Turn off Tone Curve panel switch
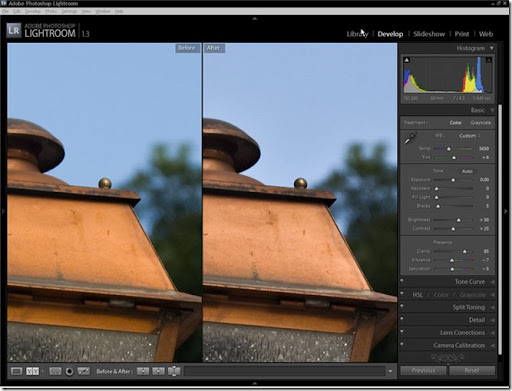 (x=402, y=282)
